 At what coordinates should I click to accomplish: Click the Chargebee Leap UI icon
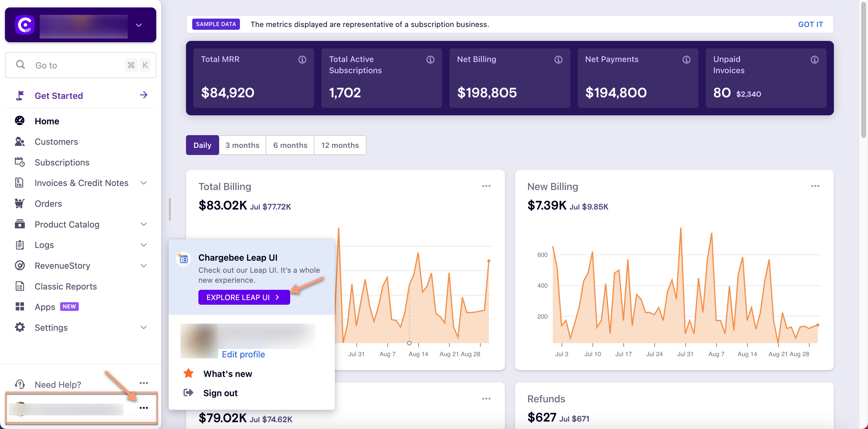(184, 259)
